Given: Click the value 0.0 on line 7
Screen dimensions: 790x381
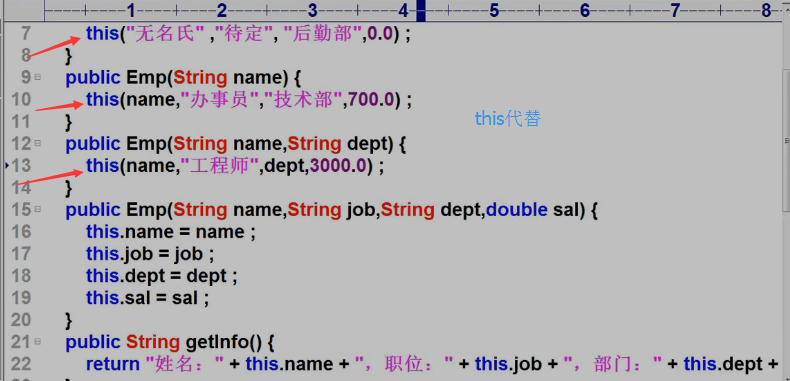Looking at the screenshot, I should click(x=381, y=34).
